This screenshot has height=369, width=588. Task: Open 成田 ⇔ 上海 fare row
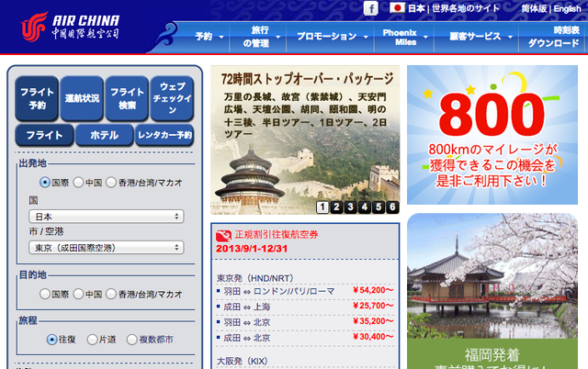pyautogui.click(x=246, y=307)
